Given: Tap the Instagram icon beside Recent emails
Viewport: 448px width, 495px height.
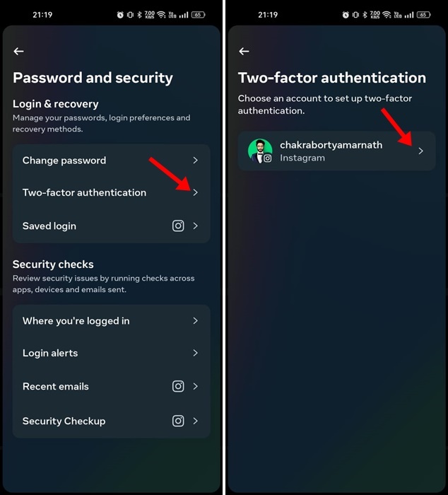Looking at the screenshot, I should [x=178, y=386].
